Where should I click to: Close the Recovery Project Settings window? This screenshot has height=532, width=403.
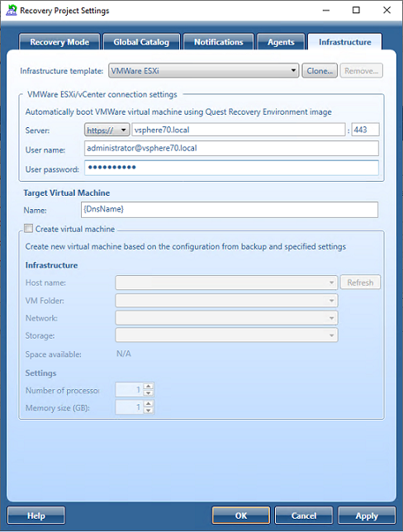coord(387,10)
